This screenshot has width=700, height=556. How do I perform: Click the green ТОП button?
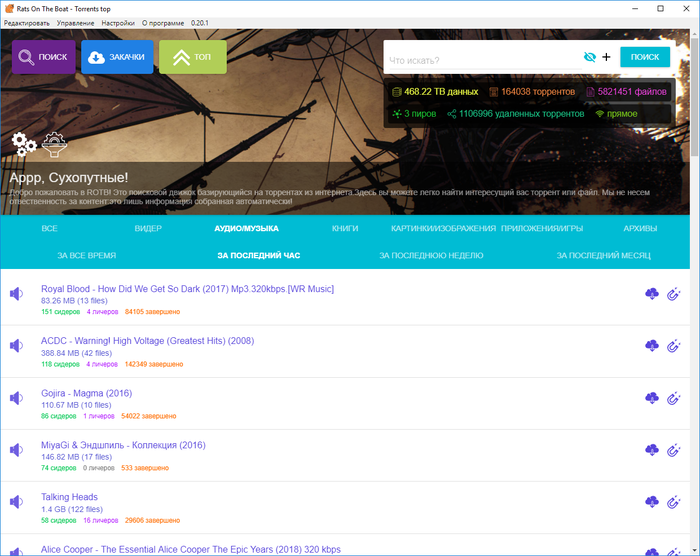tap(192, 57)
